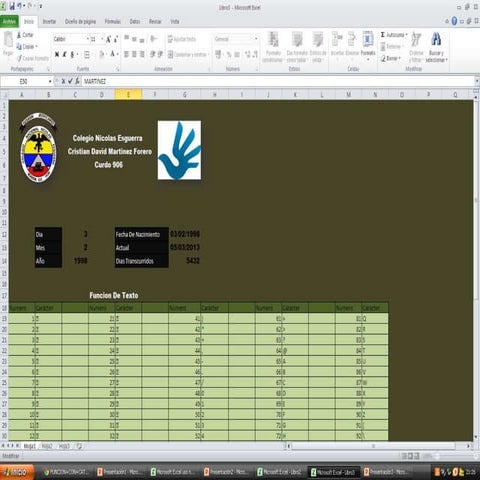Center text horizontally
480x480 pixels.
134,54
